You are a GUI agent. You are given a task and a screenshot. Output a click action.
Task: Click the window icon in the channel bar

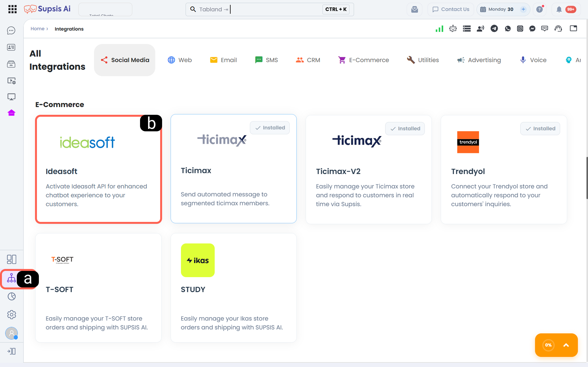click(573, 28)
